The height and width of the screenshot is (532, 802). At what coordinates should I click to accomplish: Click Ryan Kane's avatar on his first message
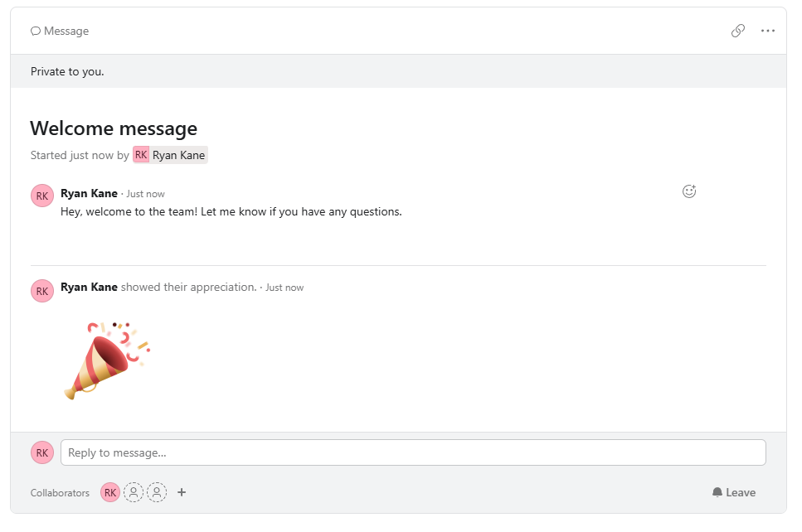(x=41, y=196)
